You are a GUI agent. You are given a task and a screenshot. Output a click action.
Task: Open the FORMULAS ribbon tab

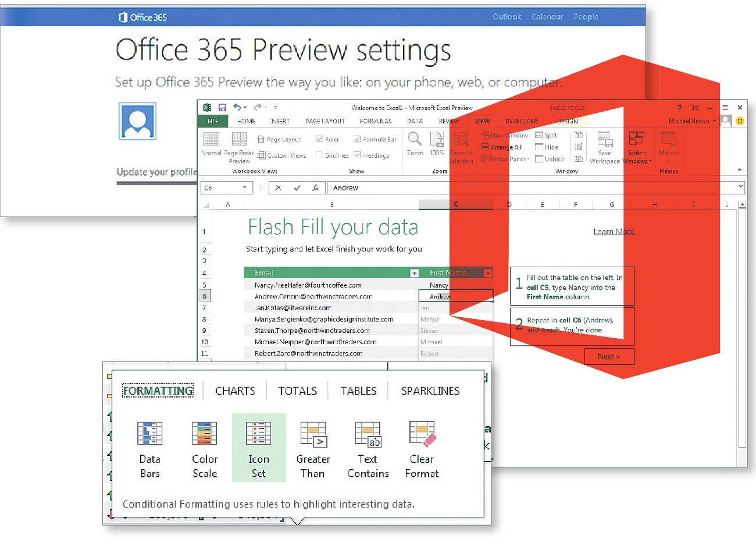375,121
